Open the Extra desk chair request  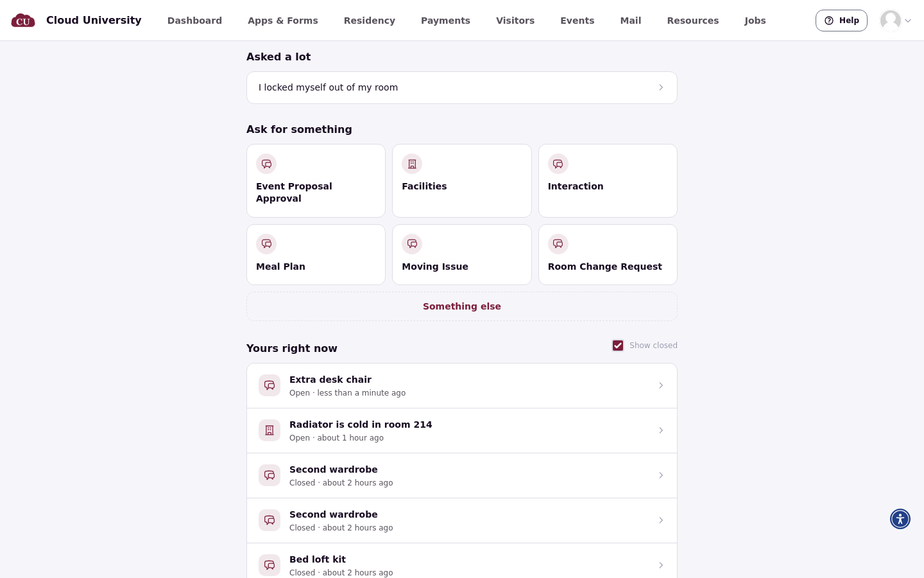tap(462, 386)
